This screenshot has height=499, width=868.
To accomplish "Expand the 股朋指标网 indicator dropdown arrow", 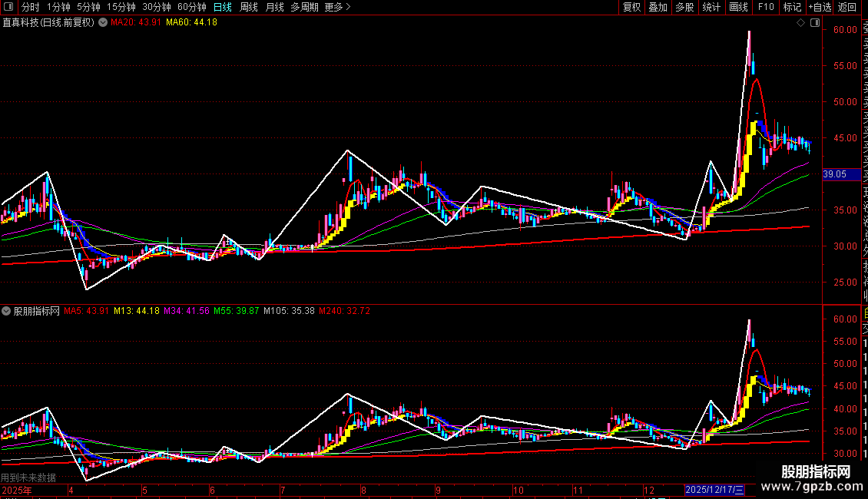I will 6,311.
